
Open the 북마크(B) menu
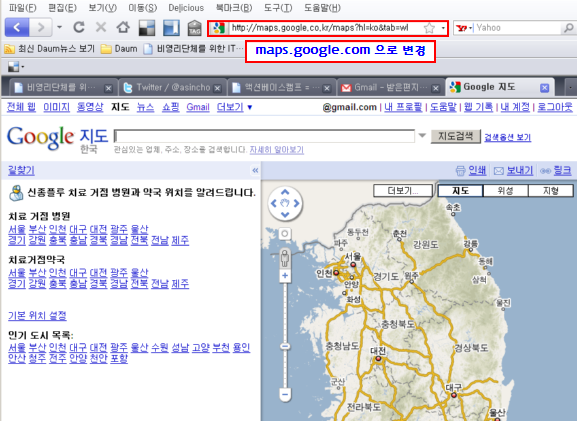[x=234, y=7]
